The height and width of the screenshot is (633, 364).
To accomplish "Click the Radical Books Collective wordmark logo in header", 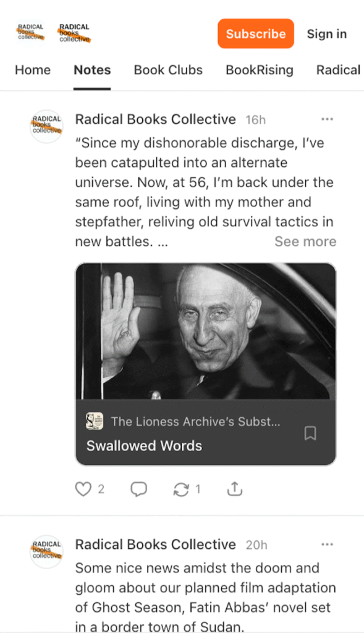I will [x=74, y=33].
